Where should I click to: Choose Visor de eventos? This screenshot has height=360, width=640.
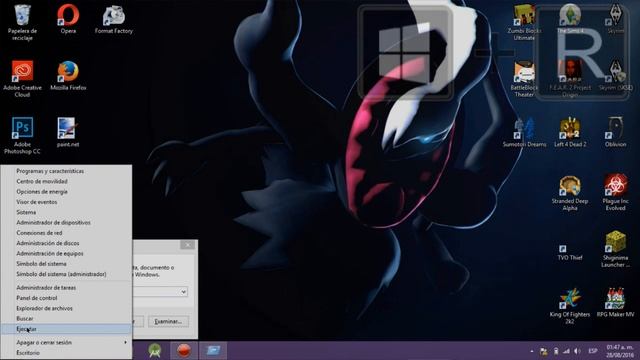(66, 202)
